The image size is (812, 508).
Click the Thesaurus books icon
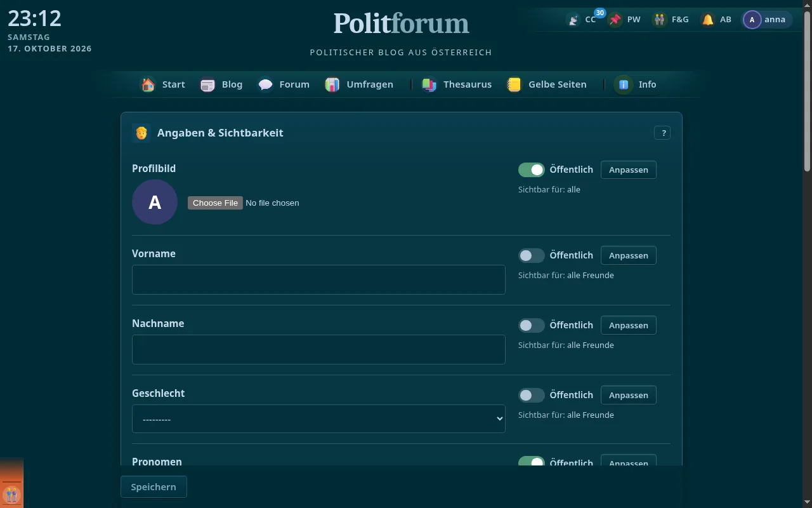pyautogui.click(x=429, y=84)
